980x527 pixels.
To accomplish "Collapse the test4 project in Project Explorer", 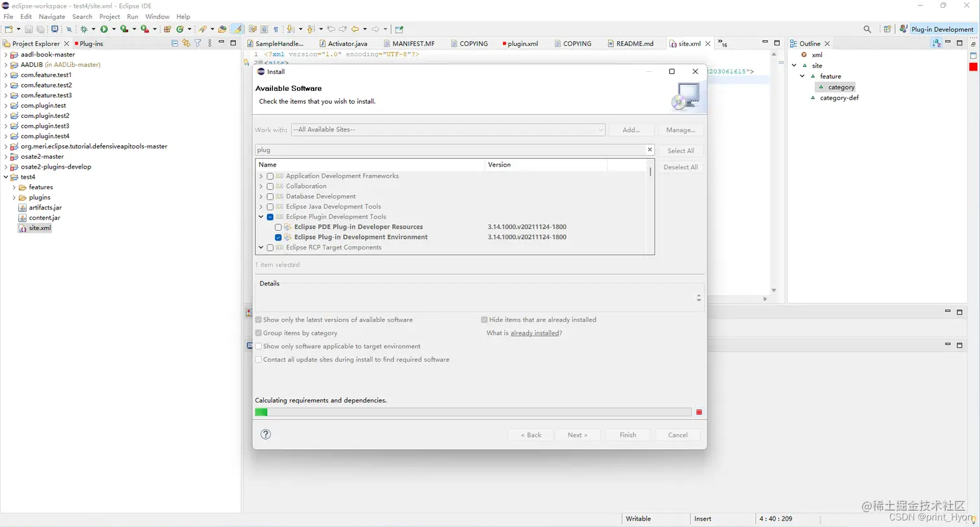I will 6,177.
